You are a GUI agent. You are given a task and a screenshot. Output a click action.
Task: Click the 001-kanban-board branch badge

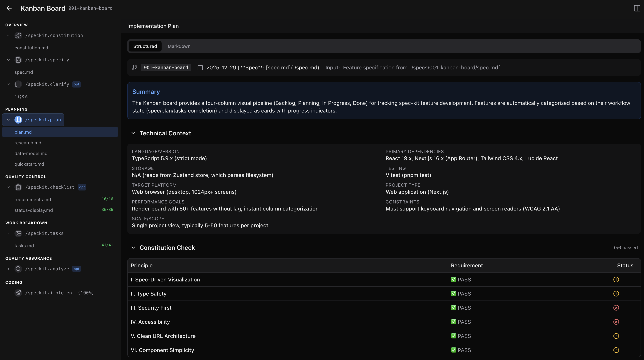pyautogui.click(x=166, y=67)
